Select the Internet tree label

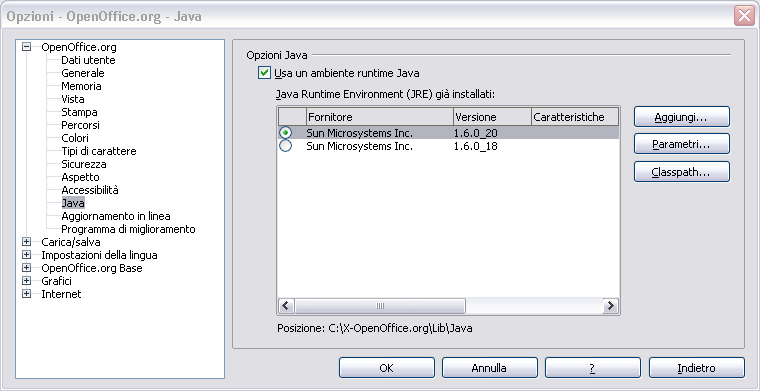62,294
